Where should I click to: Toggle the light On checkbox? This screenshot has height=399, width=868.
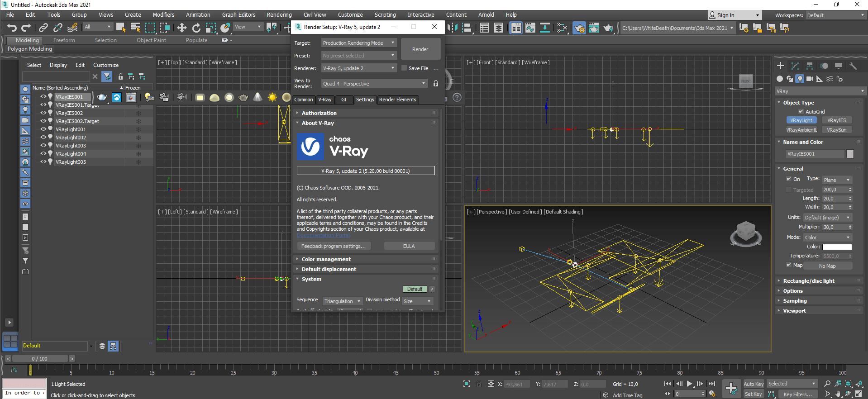click(x=789, y=179)
